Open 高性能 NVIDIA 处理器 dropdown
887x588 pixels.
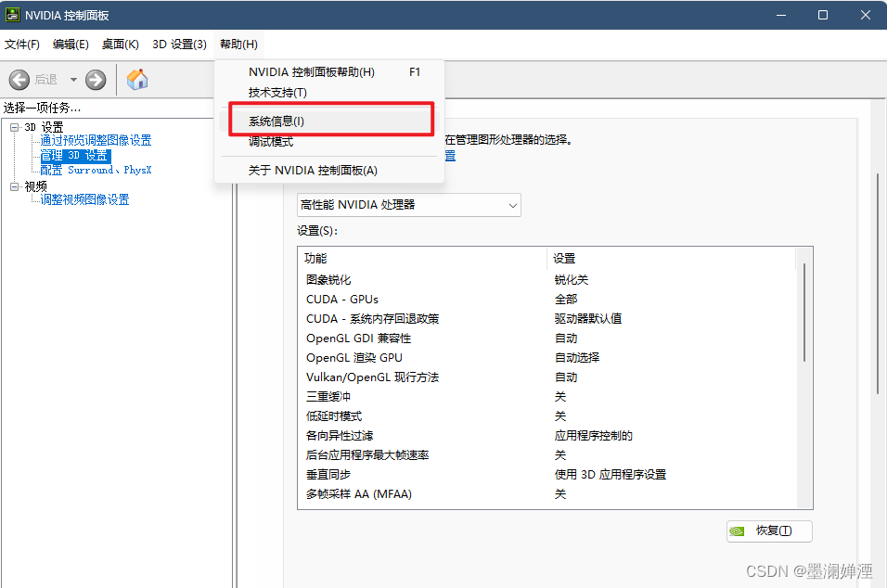click(408, 205)
